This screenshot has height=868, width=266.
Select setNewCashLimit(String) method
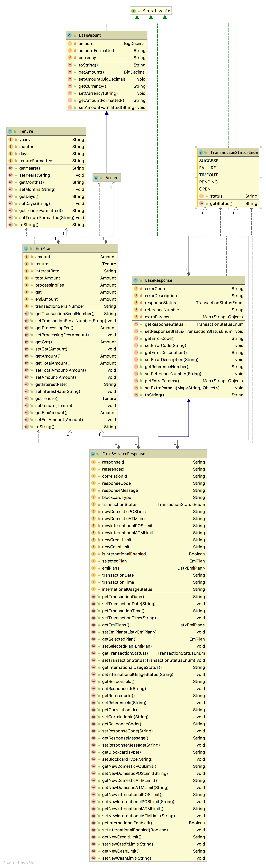(x=148, y=858)
